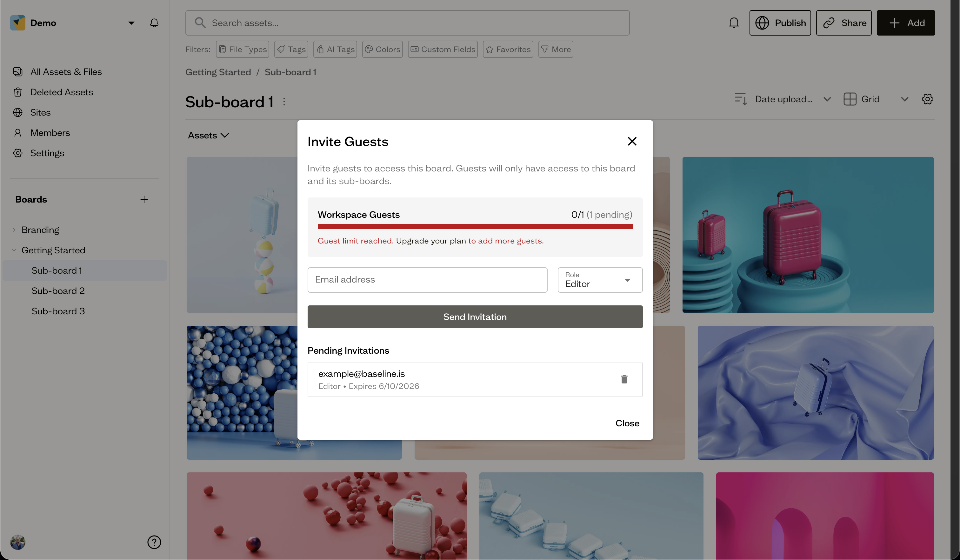The image size is (960, 560).
Task: Click the Publish button
Action: pos(780,23)
